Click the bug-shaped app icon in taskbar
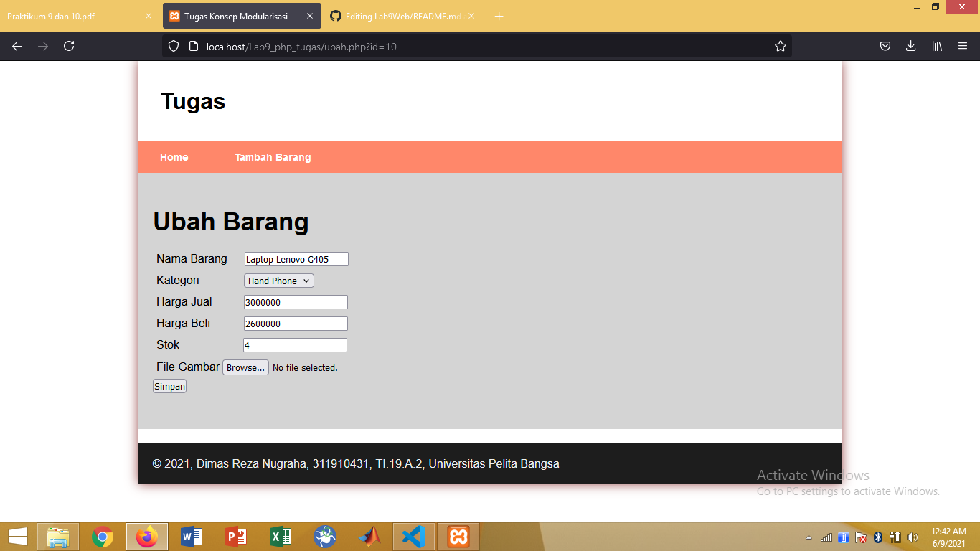Viewport: 980px width, 551px height. pyautogui.click(x=325, y=537)
